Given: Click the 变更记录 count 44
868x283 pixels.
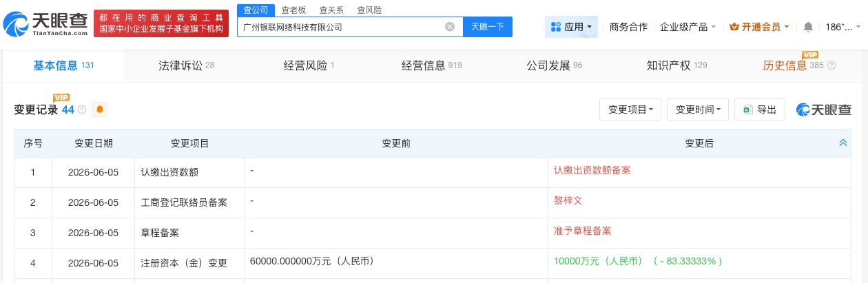Looking at the screenshot, I should pos(68,109).
